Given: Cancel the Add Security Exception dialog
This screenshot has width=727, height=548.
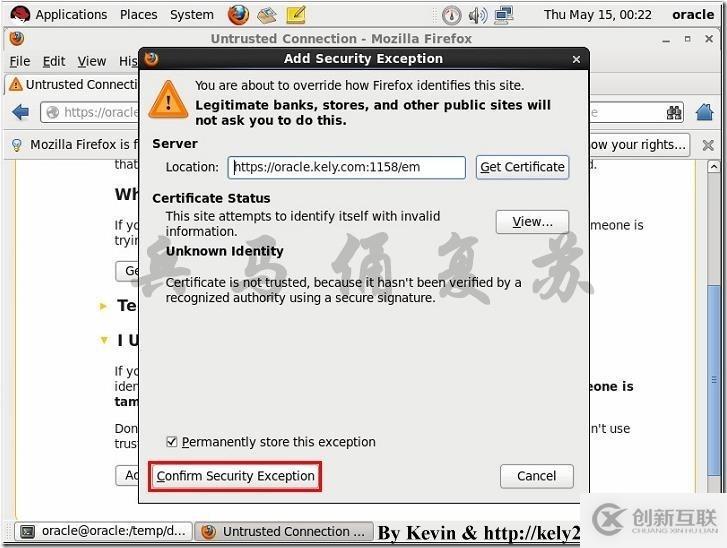Looking at the screenshot, I should [x=536, y=476].
